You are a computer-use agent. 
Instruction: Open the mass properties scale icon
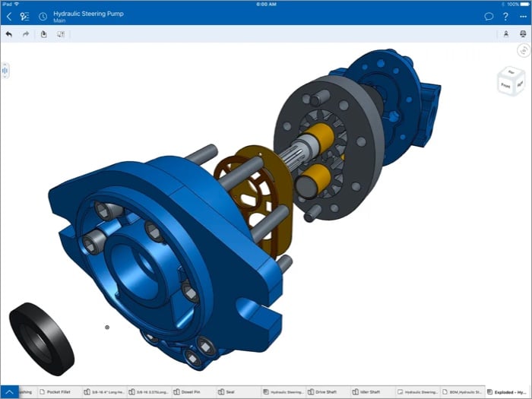(x=523, y=34)
